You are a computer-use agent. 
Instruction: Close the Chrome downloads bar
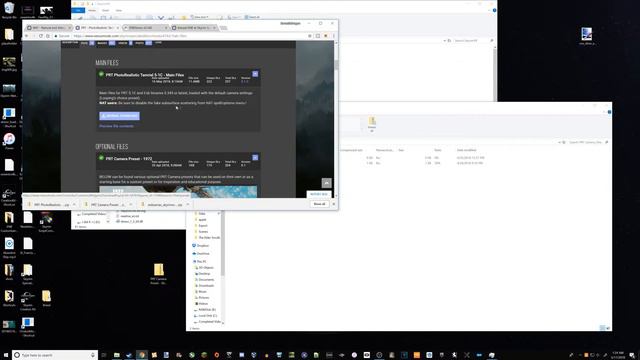pyautogui.click(x=333, y=204)
